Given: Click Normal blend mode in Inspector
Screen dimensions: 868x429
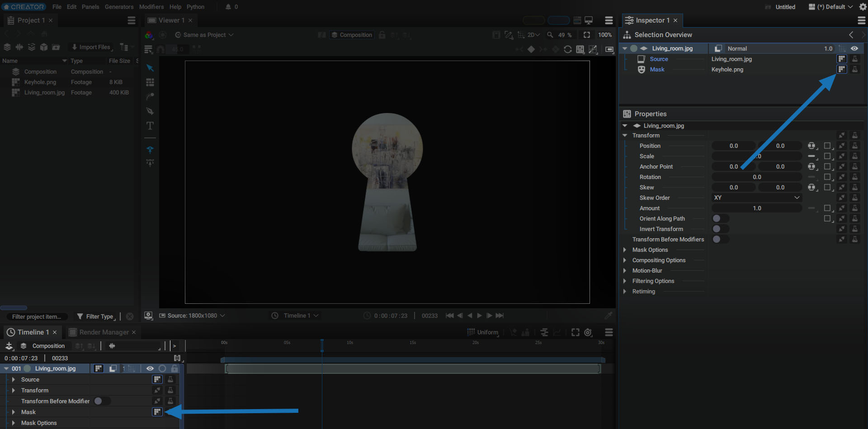Looking at the screenshot, I should coord(737,48).
